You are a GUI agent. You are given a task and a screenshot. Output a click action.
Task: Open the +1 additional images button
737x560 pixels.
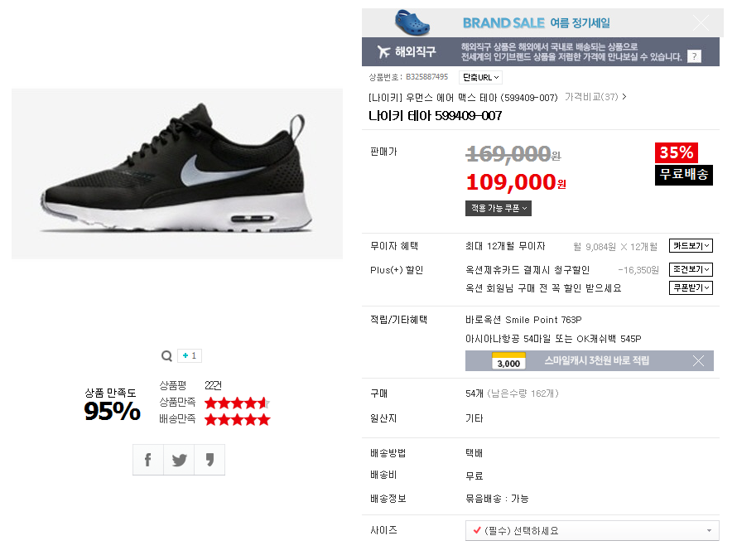190,356
